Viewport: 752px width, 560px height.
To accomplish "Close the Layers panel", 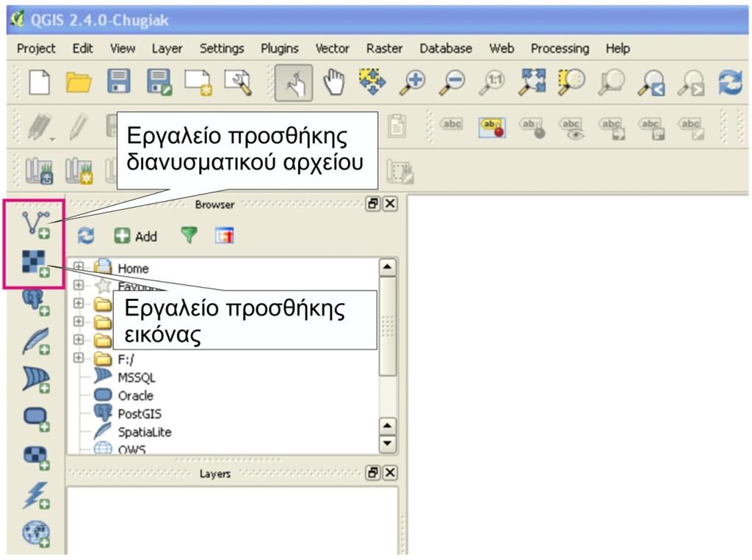I will [391, 473].
